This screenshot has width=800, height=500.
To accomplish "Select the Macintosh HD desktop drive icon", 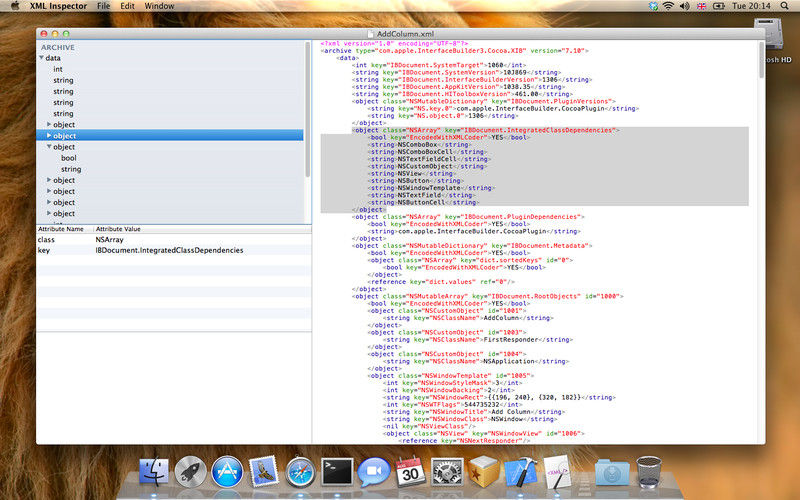I will [768, 34].
